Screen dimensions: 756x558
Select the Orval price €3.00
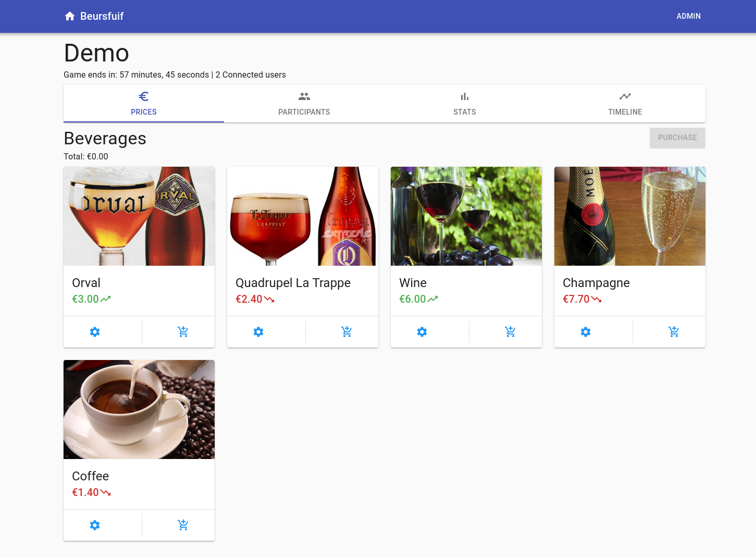(85, 299)
